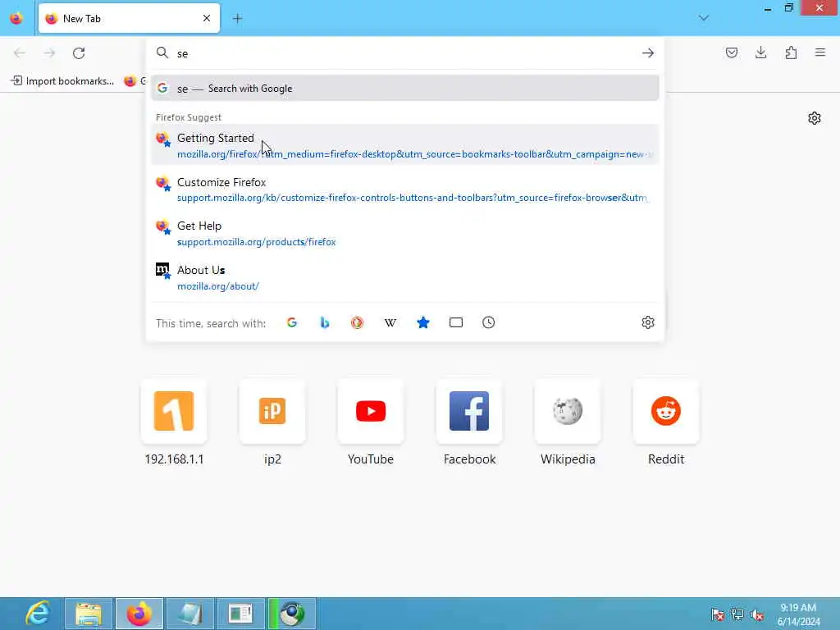Search in Bookmarks with star icon
Image resolution: width=840 pixels, height=630 pixels.
(x=423, y=322)
